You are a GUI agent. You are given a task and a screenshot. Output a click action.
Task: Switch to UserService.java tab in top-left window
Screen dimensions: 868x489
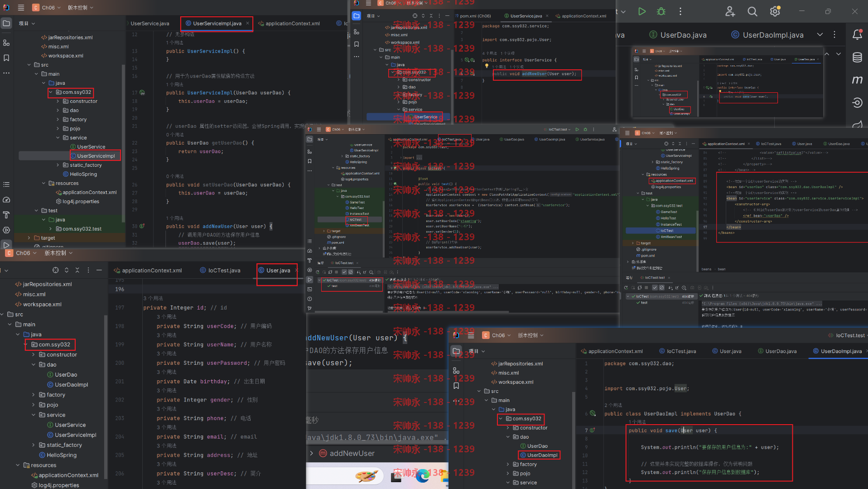[150, 24]
